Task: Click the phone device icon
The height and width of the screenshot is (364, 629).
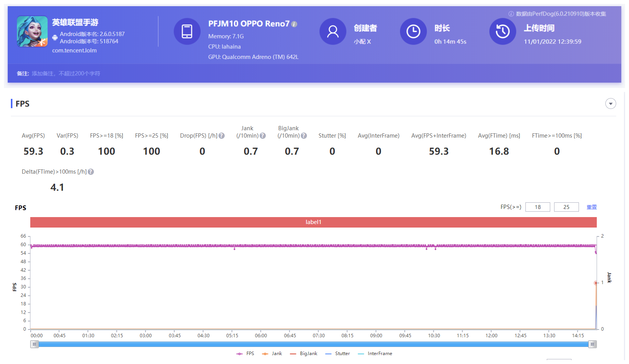Action: point(187,31)
